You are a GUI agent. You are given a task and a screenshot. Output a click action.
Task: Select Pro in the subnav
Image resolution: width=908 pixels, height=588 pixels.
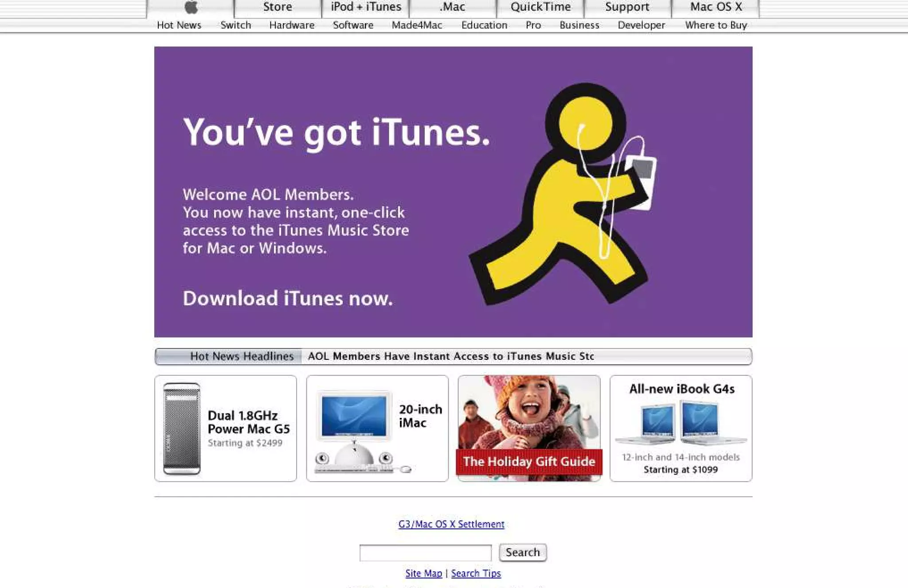[x=533, y=25]
